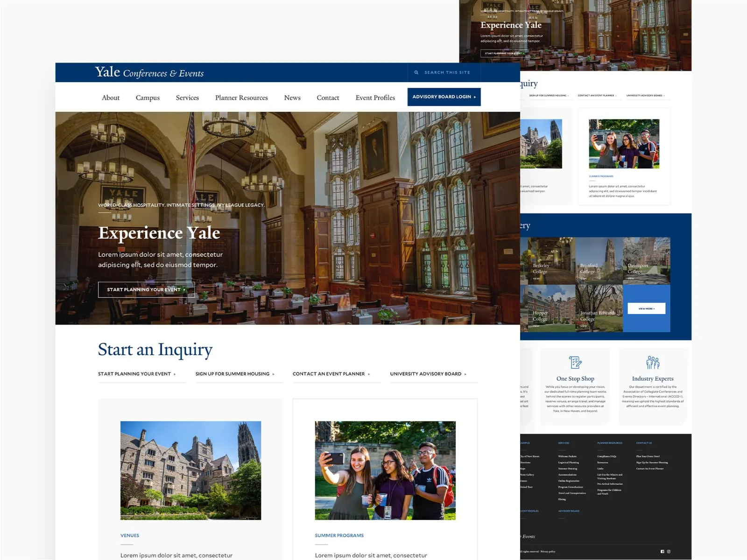Viewport: 747px width, 560px height.
Task: Go to the News page
Action: pos(292,98)
